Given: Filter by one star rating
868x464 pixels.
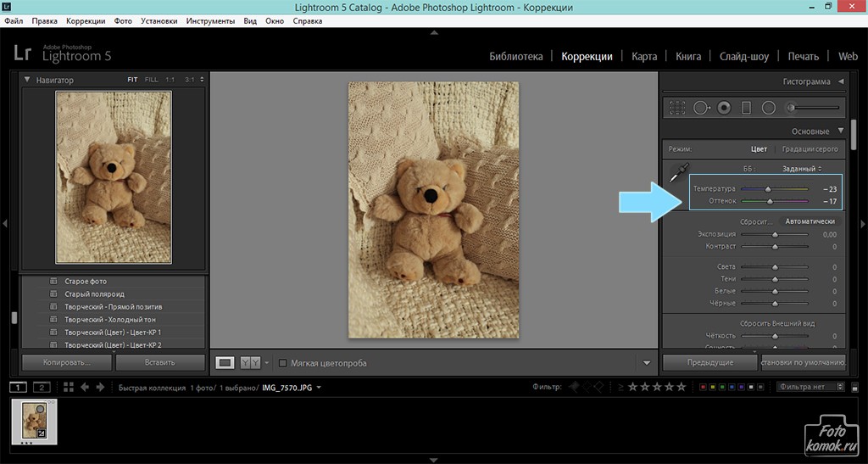Looking at the screenshot, I should [x=632, y=387].
